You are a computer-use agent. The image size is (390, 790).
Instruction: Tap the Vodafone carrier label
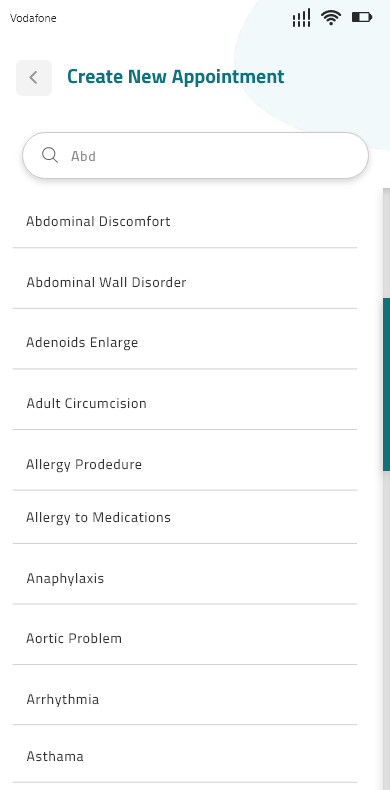(x=33, y=18)
